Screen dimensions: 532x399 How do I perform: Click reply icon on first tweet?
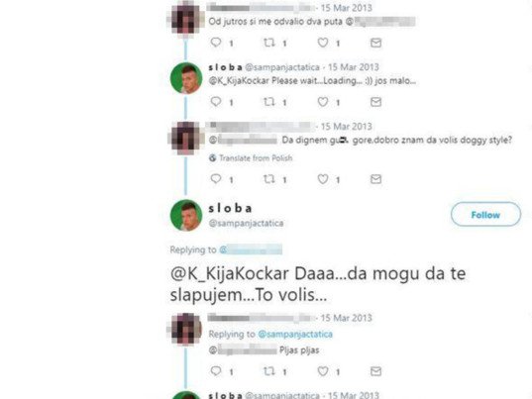216,43
